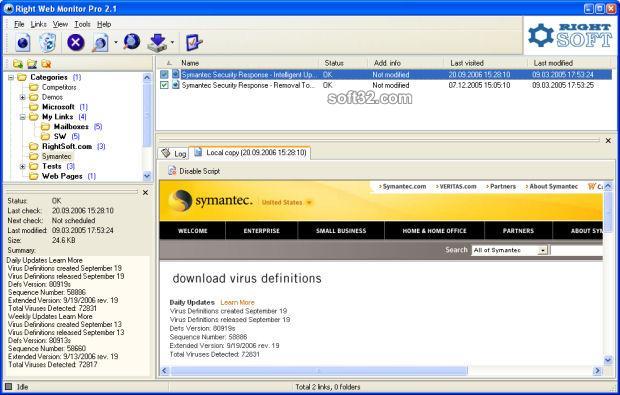This screenshot has height=395, width=620.
Task: Select Symantec Security Response - Removal To... row
Action: [384, 85]
